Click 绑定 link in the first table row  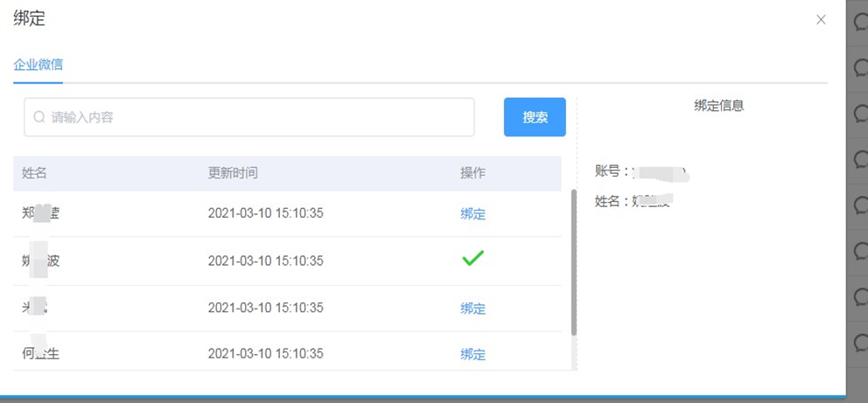pos(472,214)
